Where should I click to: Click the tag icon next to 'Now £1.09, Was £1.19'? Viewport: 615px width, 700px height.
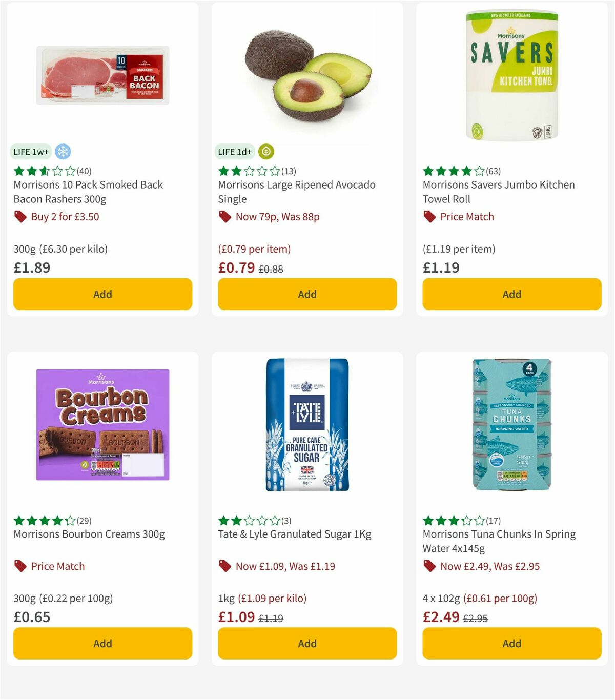click(x=224, y=566)
